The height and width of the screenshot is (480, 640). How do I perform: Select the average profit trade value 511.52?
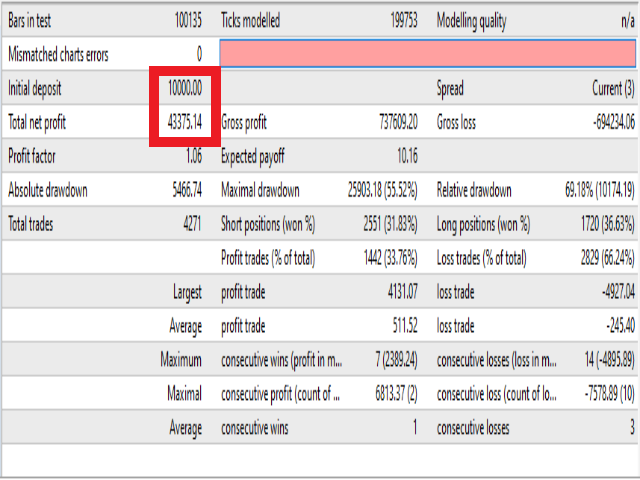pyautogui.click(x=405, y=326)
